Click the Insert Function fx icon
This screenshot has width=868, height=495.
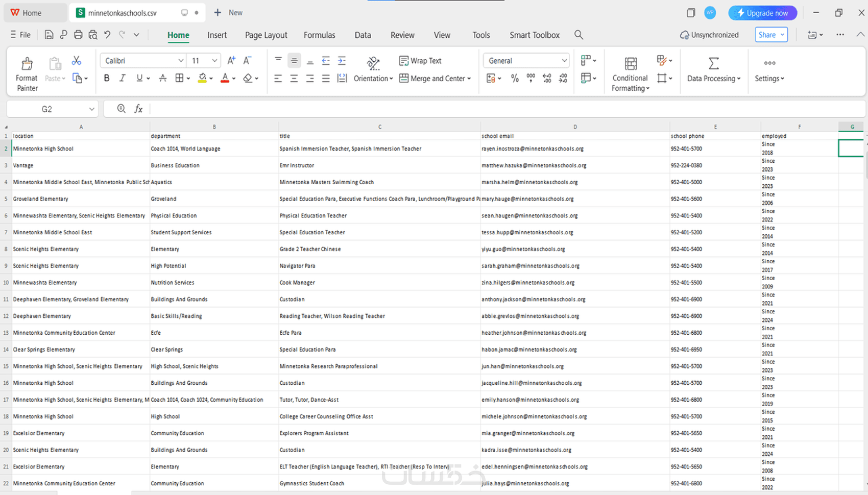[138, 109]
